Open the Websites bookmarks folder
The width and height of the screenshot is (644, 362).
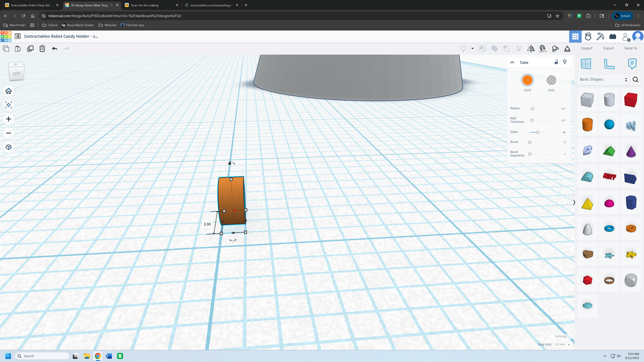[108, 25]
